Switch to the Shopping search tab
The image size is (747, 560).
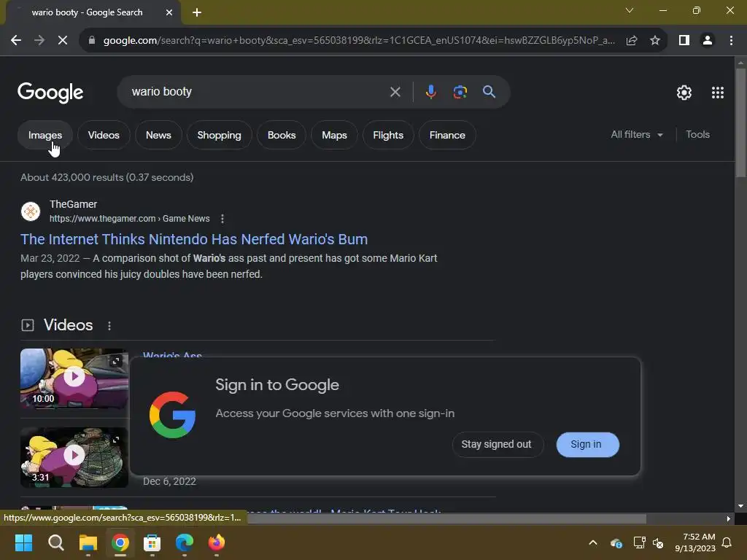pyautogui.click(x=219, y=135)
